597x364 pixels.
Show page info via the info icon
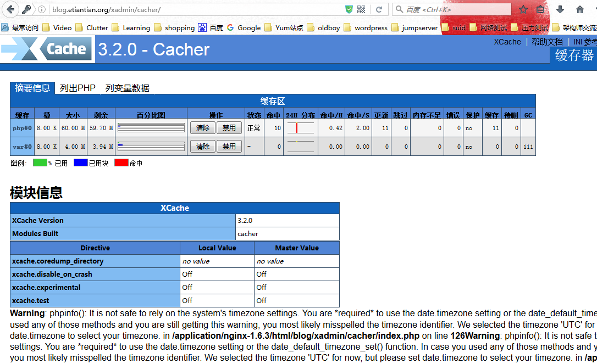(x=41, y=9)
